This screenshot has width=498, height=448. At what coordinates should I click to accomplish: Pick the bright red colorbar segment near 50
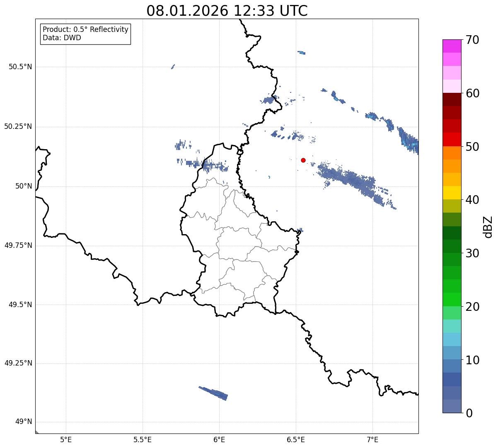coord(452,139)
